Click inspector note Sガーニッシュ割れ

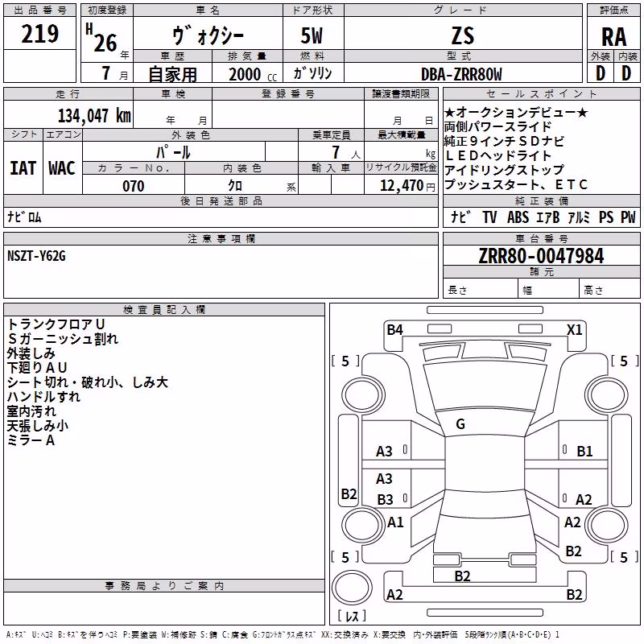pos(63,339)
